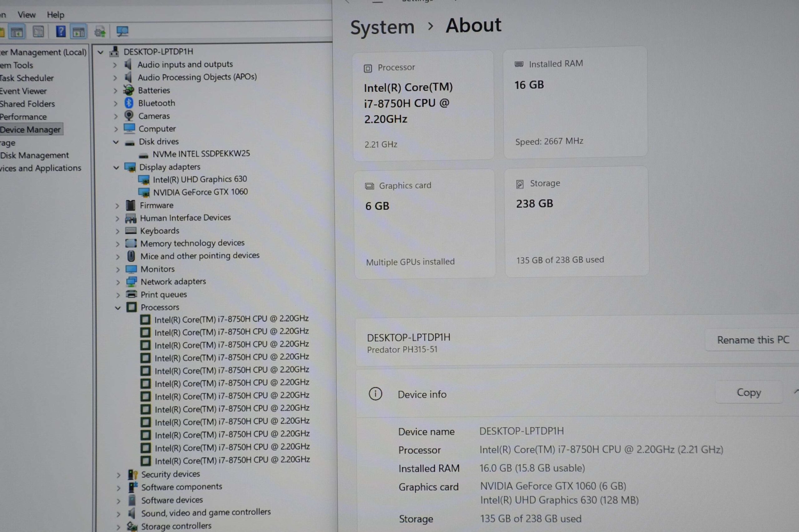
Task: Click the blue Help question-mark toolbar icon
Action: pos(61,31)
